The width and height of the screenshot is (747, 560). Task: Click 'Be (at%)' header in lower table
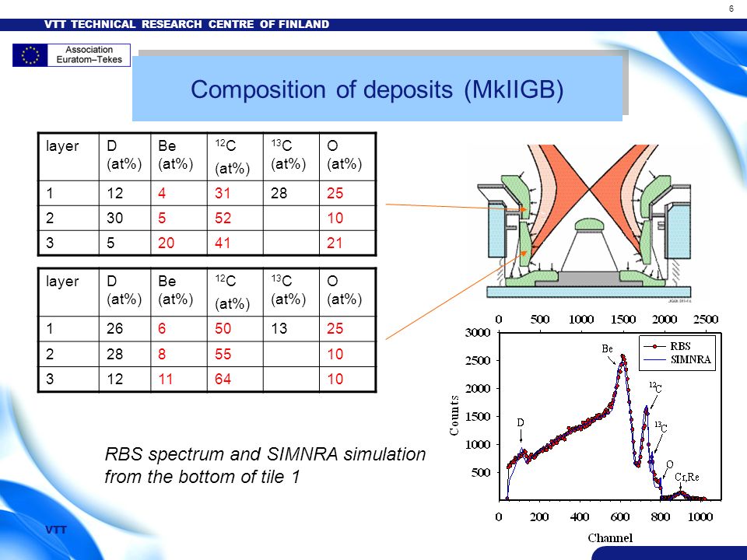(x=175, y=290)
